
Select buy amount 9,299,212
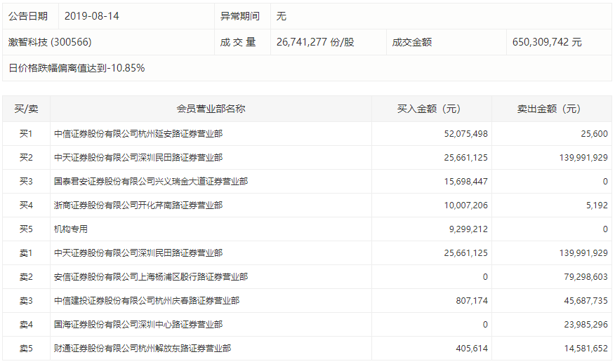pos(468,229)
